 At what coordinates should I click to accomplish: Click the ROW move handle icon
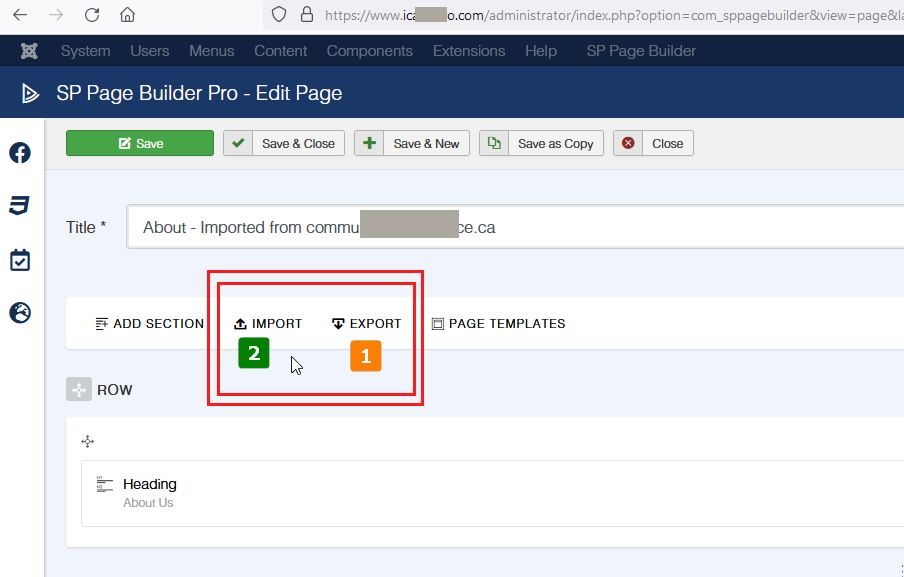(79, 390)
